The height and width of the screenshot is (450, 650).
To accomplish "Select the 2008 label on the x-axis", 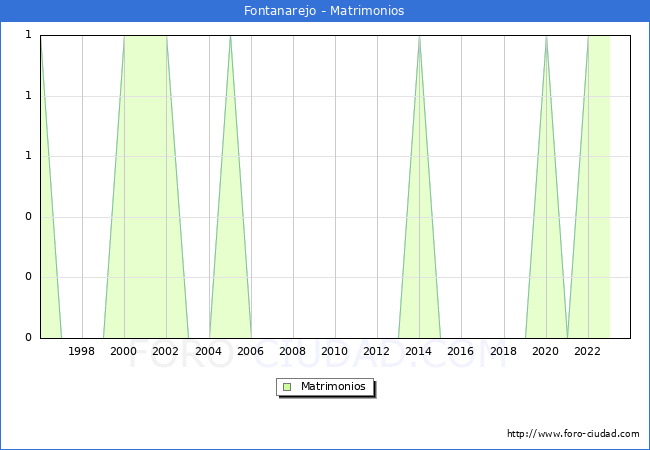I will pos(292,351).
